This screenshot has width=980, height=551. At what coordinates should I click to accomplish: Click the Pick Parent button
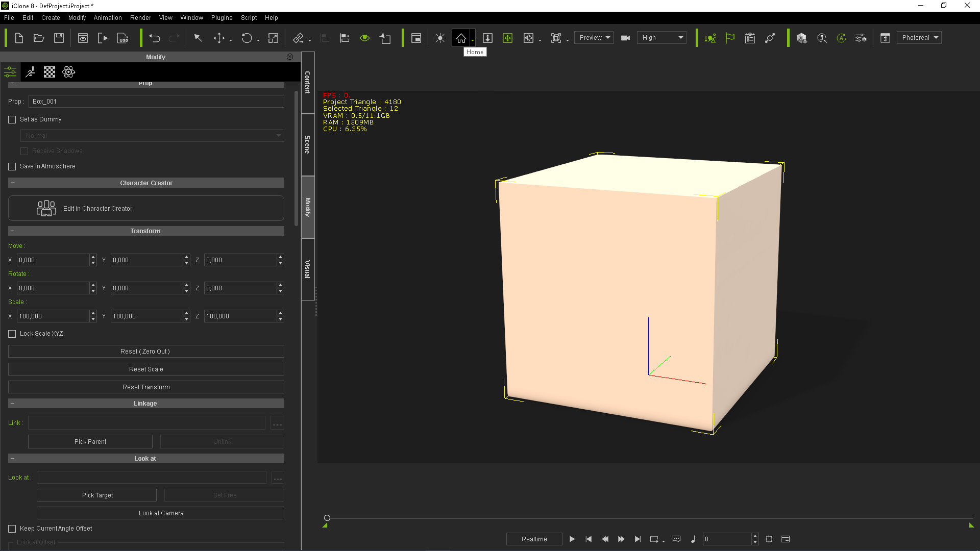pyautogui.click(x=91, y=441)
